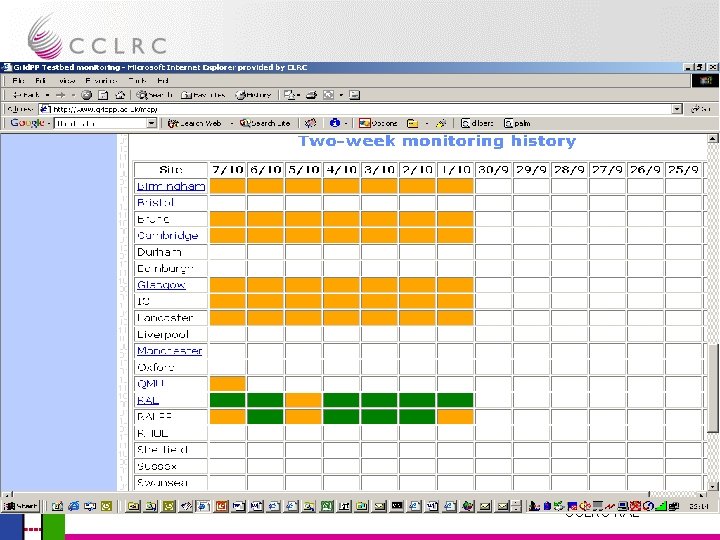
Task: Click the 7/10 column header
Action: [x=228, y=169]
